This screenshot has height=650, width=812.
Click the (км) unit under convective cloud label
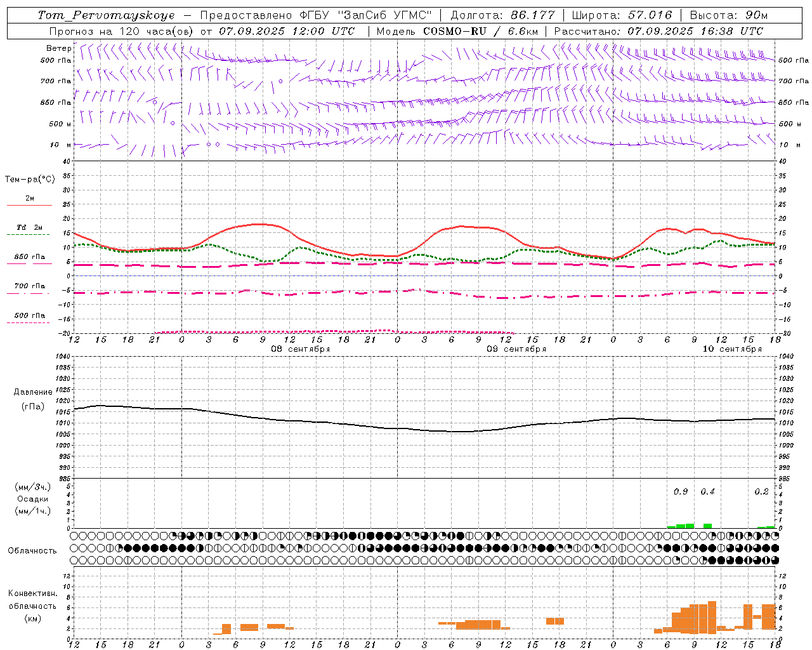32,618
